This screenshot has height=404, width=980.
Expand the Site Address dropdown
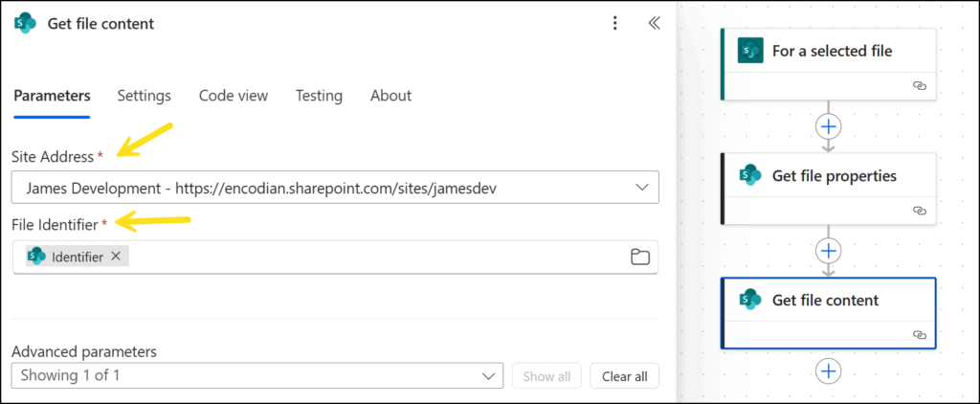click(x=335, y=187)
